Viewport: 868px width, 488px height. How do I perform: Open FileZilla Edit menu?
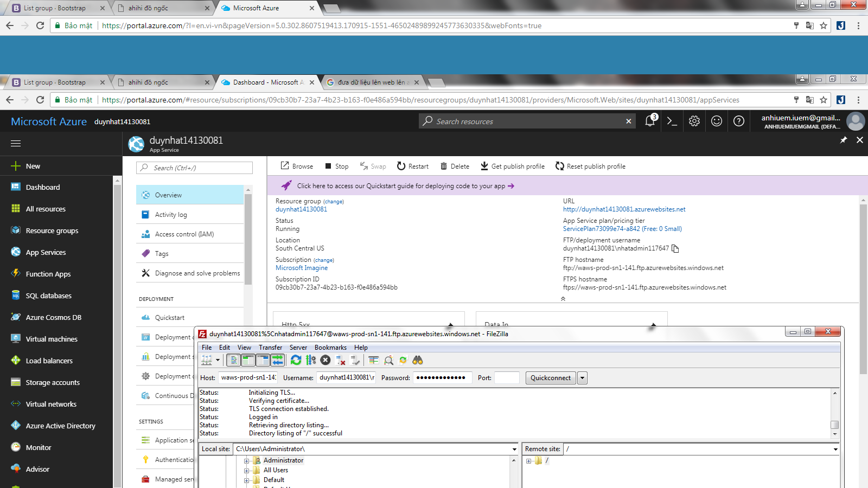tap(225, 348)
